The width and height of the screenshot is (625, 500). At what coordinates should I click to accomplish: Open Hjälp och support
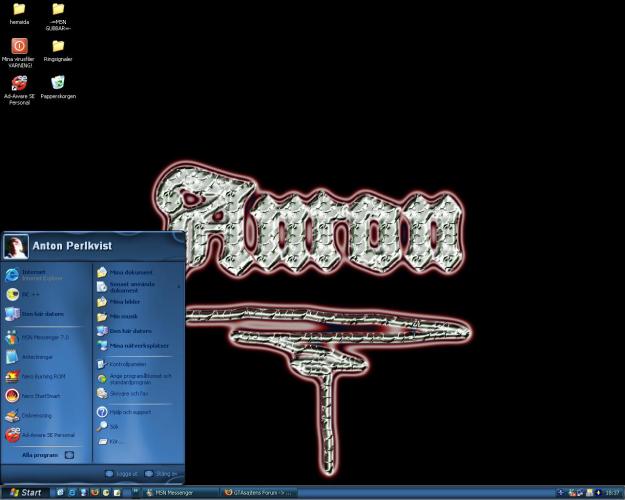tap(128, 412)
